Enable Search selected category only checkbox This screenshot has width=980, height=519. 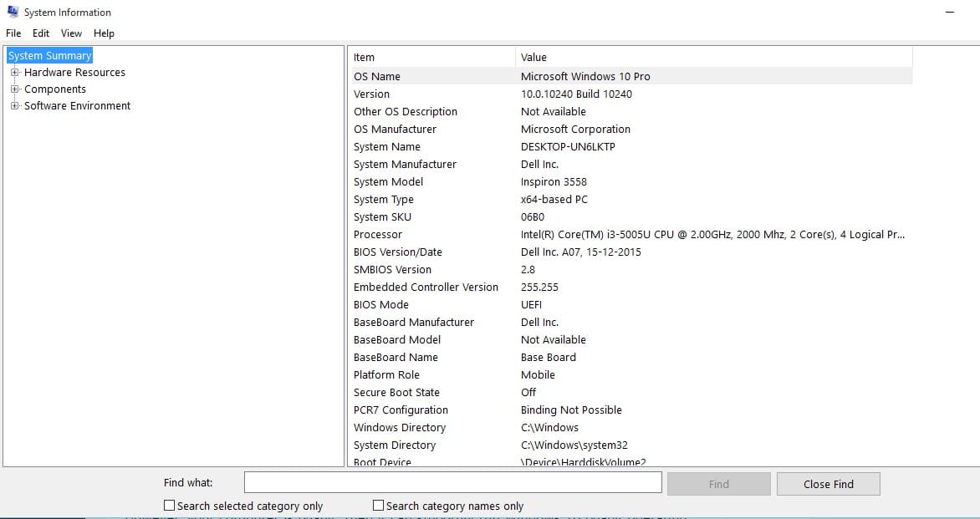coord(170,506)
